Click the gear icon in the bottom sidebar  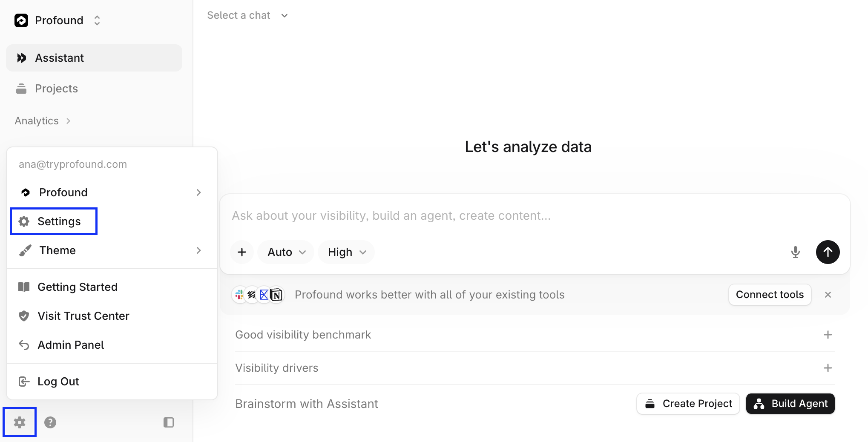coord(20,422)
